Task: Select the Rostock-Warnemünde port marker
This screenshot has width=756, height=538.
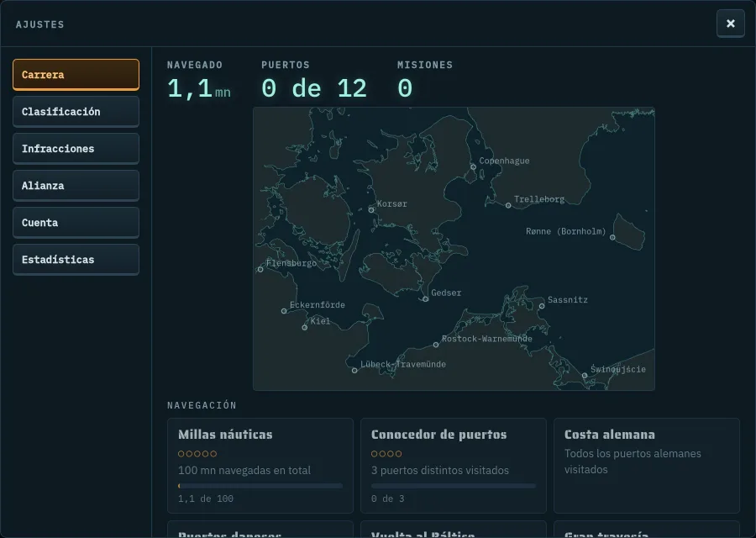Action: click(436, 345)
